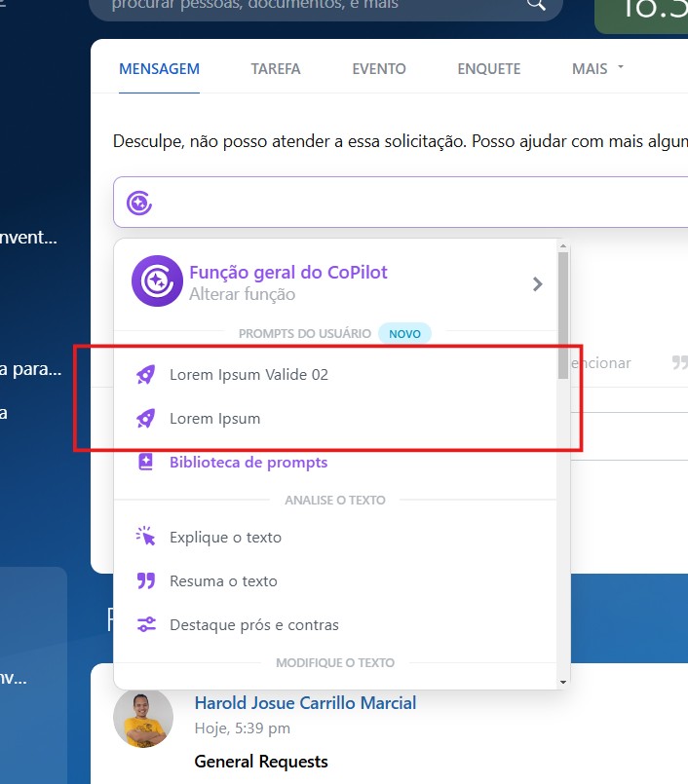Open Harold Josue Carrillo Marcial profile link
The height and width of the screenshot is (784, 688).
pyautogui.click(x=305, y=703)
